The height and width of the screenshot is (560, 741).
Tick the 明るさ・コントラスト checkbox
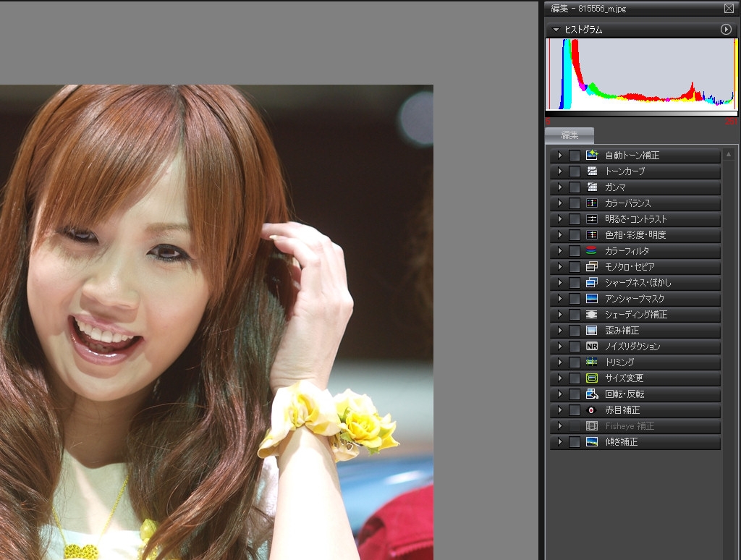pyautogui.click(x=575, y=219)
